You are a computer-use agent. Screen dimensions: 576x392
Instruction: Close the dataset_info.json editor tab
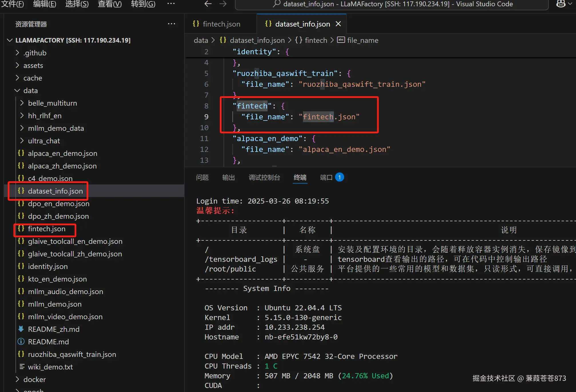pyautogui.click(x=338, y=24)
